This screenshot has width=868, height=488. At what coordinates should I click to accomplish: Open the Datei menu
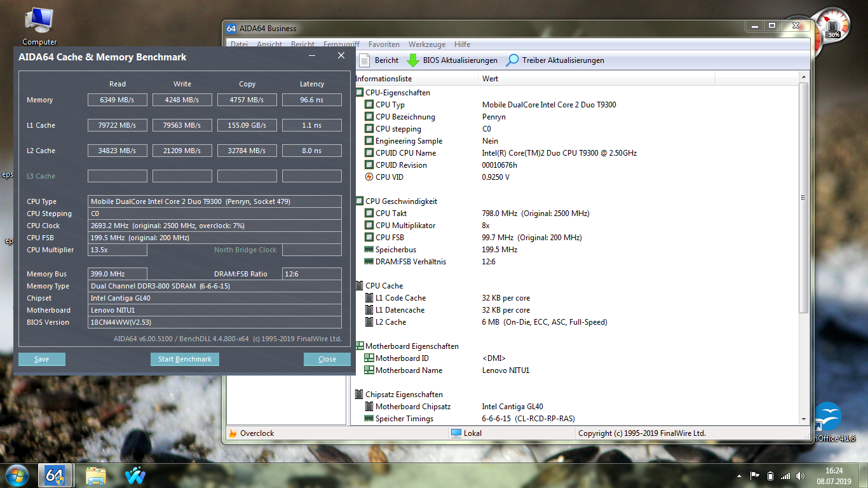pyautogui.click(x=239, y=44)
